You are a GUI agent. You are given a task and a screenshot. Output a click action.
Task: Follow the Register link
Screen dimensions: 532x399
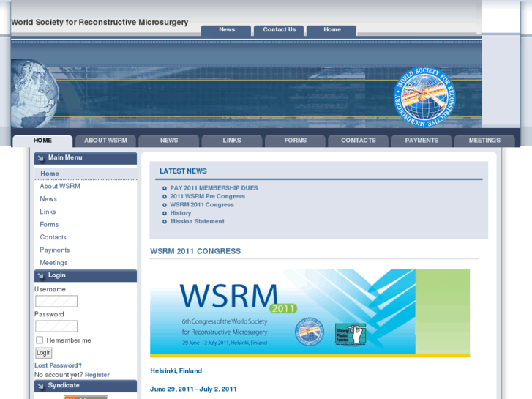point(97,375)
